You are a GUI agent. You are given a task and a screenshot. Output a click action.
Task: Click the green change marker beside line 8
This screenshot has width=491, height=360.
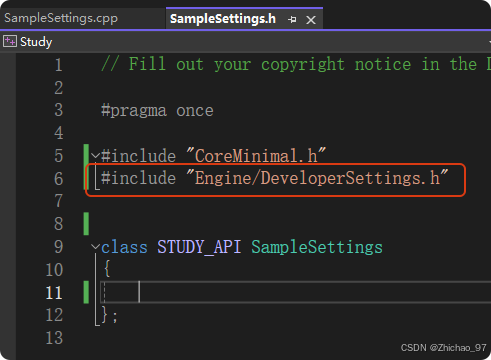86,224
